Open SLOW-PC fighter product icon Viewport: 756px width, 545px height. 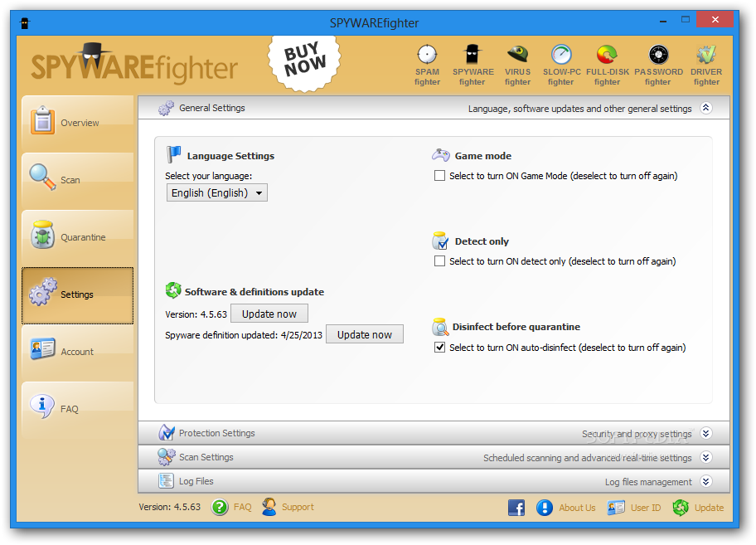pos(561,65)
